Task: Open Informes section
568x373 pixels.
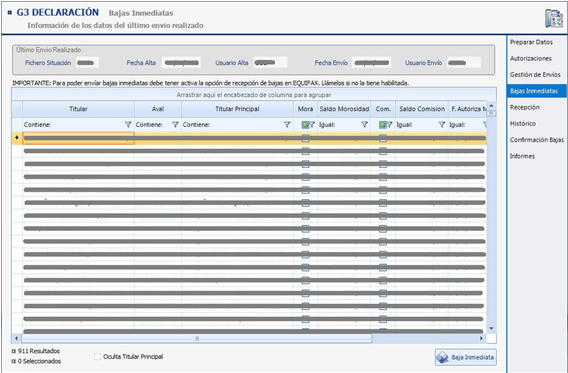Action: [x=522, y=156]
